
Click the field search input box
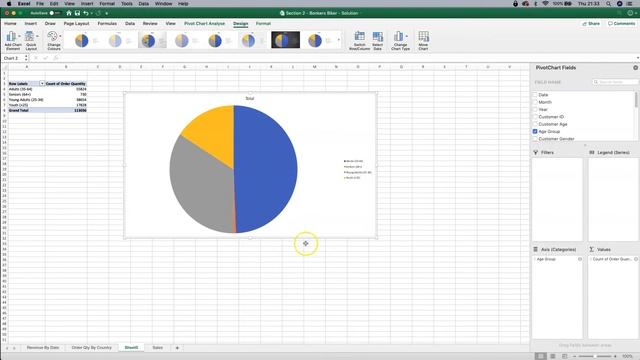616,82
